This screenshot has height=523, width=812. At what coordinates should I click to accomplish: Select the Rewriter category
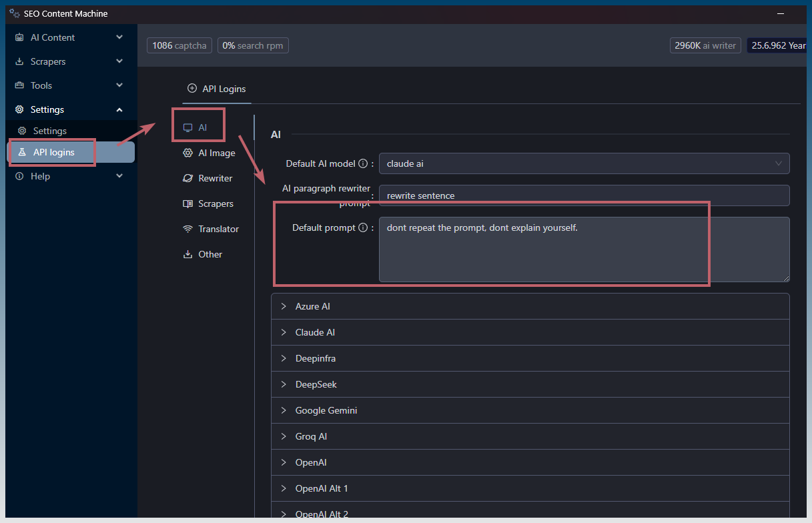click(208, 178)
